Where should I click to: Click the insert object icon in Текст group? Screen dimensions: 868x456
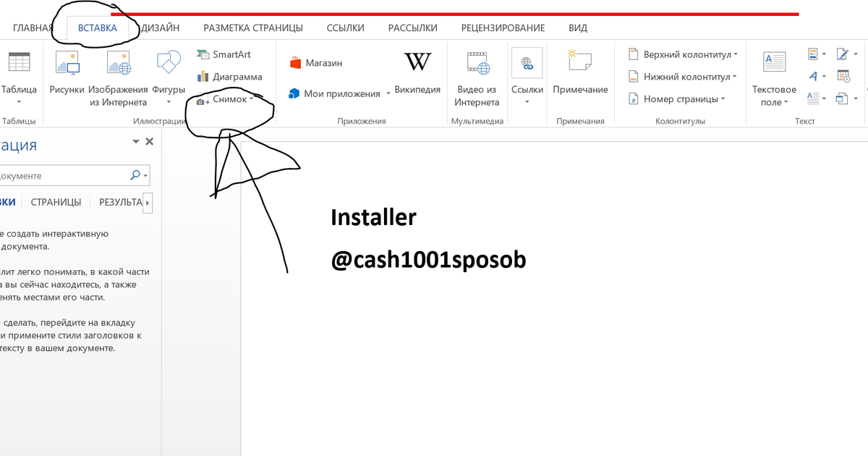pos(843,98)
